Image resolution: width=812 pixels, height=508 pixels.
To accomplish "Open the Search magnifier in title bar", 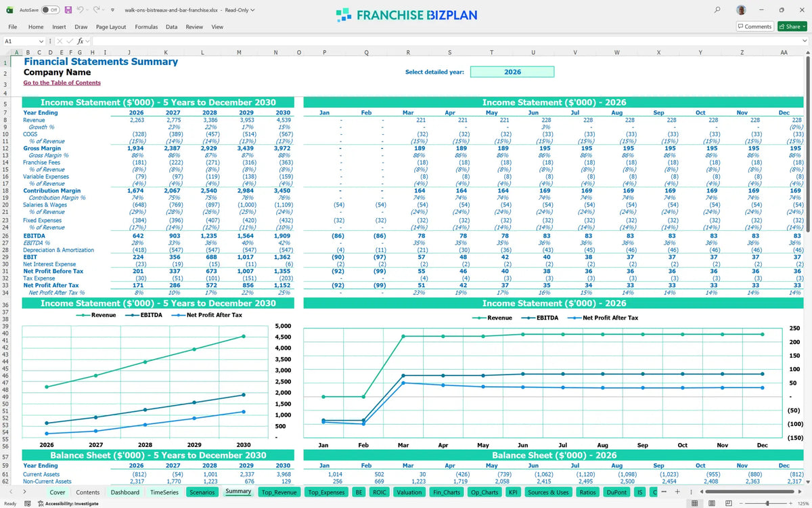I will click(x=717, y=10).
